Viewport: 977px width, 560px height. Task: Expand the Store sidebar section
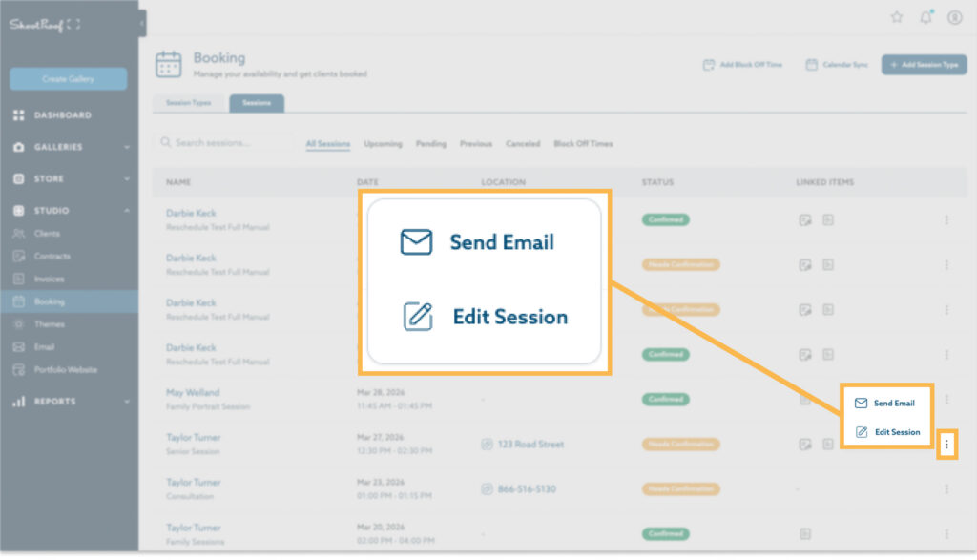pyautogui.click(x=127, y=178)
